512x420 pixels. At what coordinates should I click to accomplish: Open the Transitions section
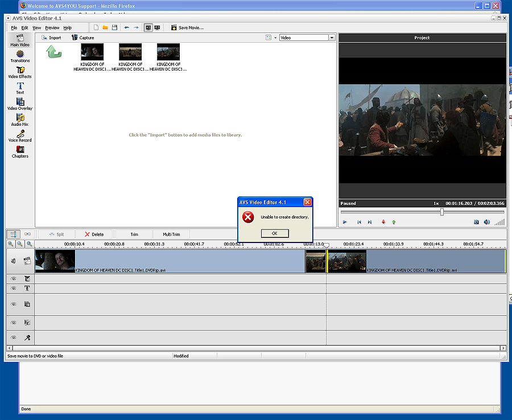point(20,56)
